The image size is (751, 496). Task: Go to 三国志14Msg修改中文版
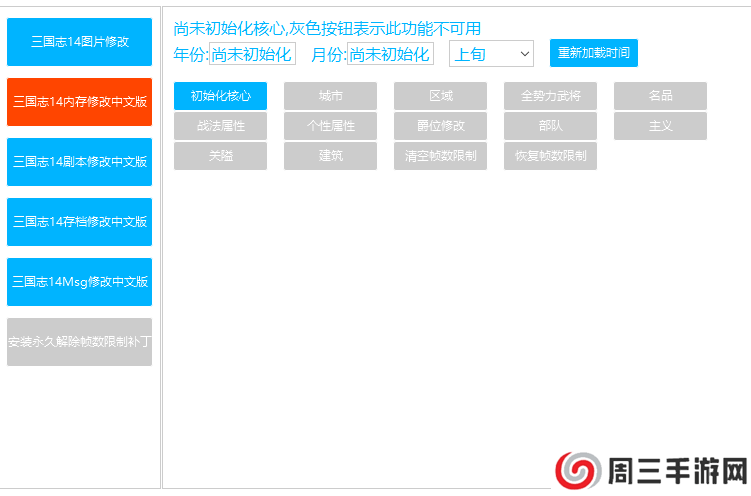pyautogui.click(x=79, y=282)
